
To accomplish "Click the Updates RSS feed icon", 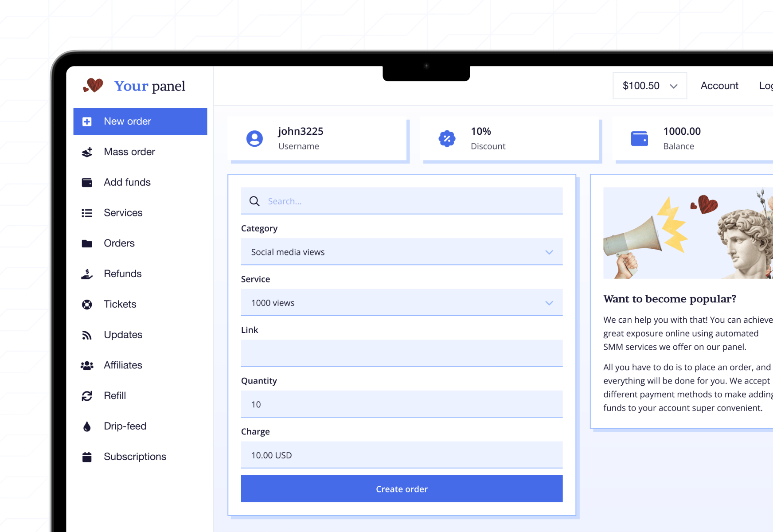I will coord(87,335).
